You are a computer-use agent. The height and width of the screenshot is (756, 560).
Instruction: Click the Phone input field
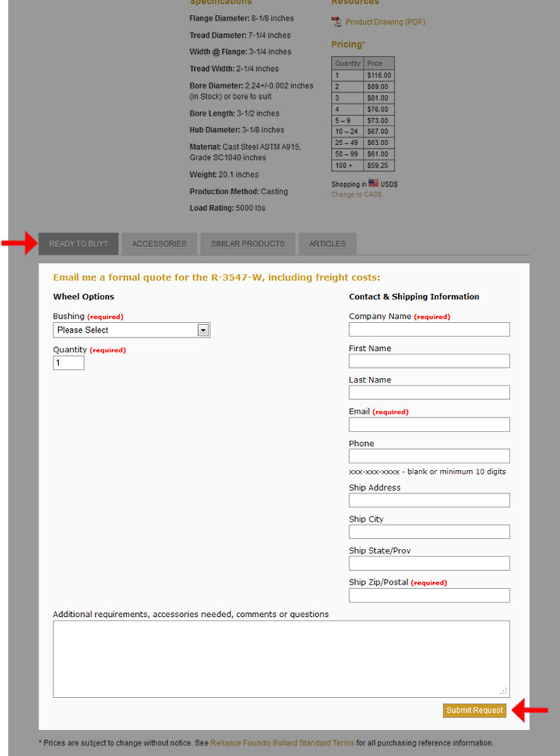coord(429,456)
